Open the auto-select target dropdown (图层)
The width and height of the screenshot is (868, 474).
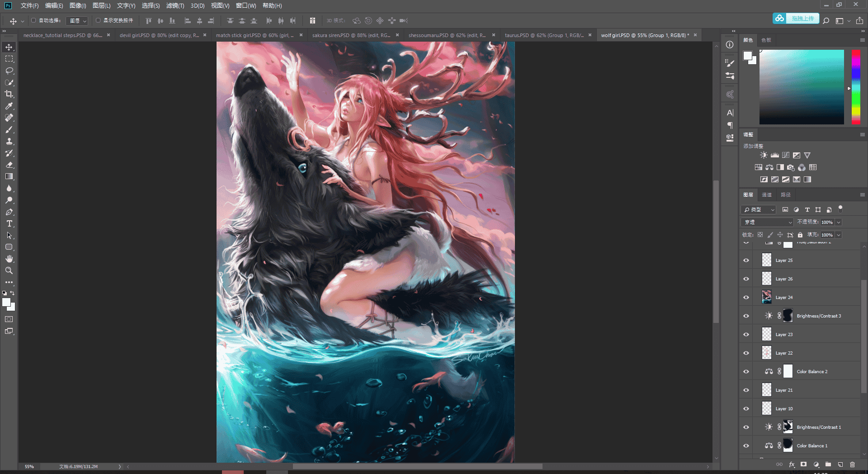point(77,21)
